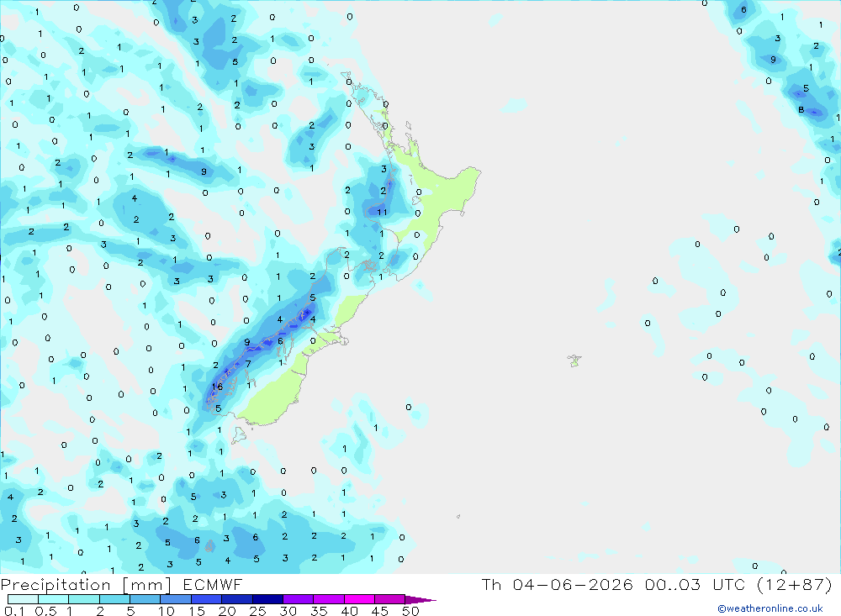Click the 30–35 mm purple legend swatch
This screenshot has width=841, height=616.
298,599
